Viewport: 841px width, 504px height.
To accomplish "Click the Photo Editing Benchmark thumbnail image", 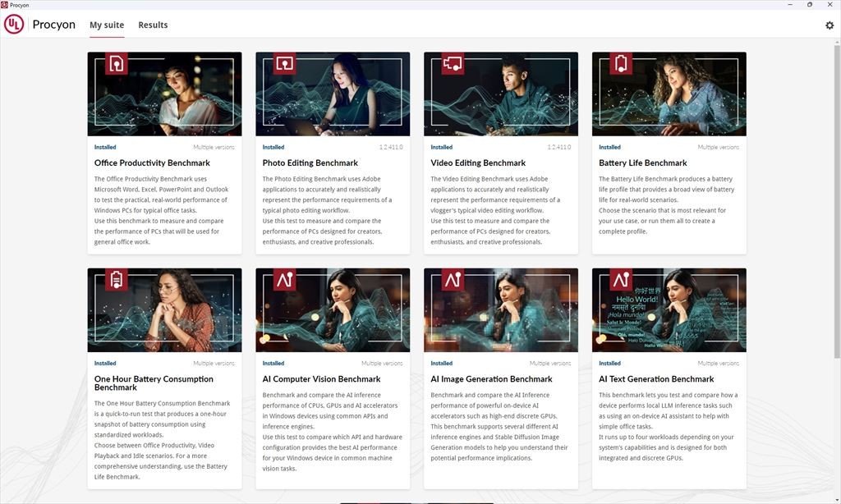I will 333,94.
